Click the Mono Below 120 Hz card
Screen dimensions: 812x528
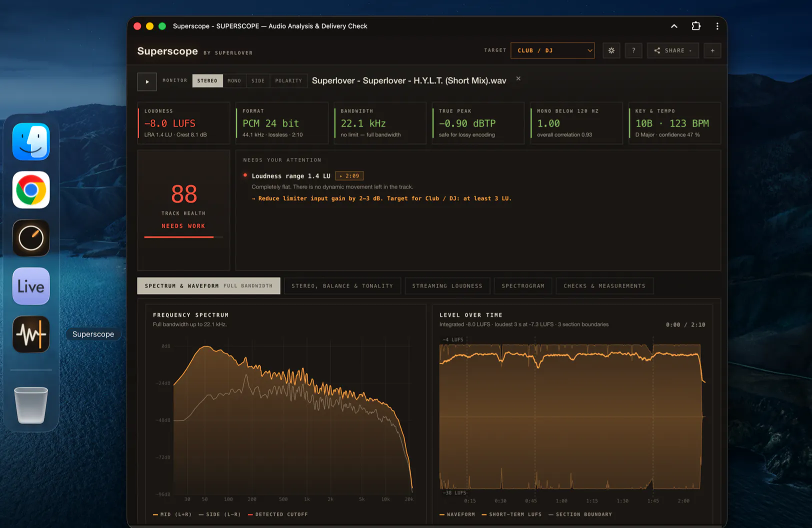click(576, 123)
